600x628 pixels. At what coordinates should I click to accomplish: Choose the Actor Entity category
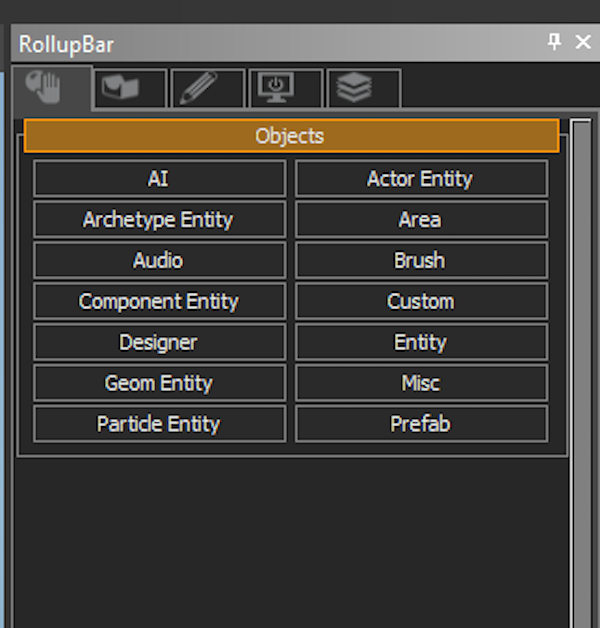click(x=421, y=179)
